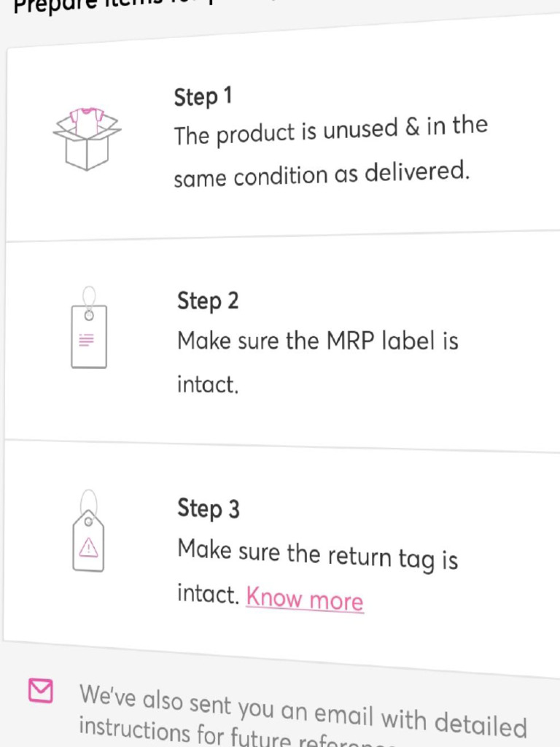Click the word 'intact.' under Step 2

coord(208,384)
